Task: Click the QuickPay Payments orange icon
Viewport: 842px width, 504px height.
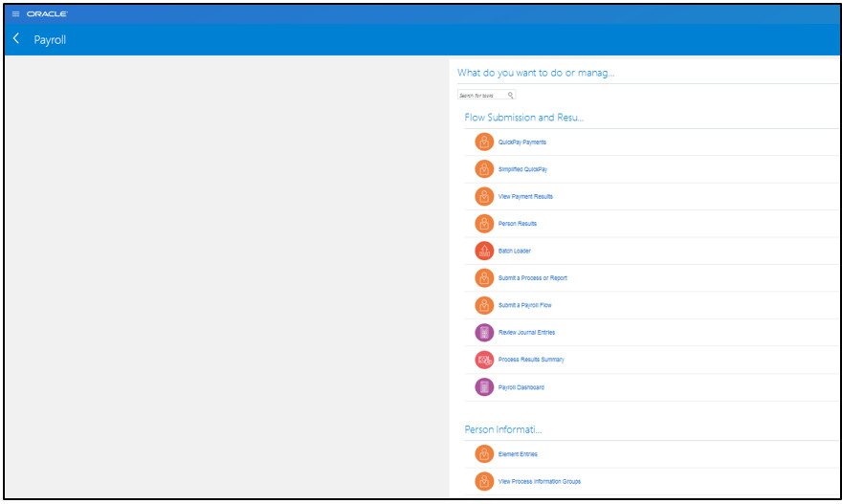Action: [484, 142]
